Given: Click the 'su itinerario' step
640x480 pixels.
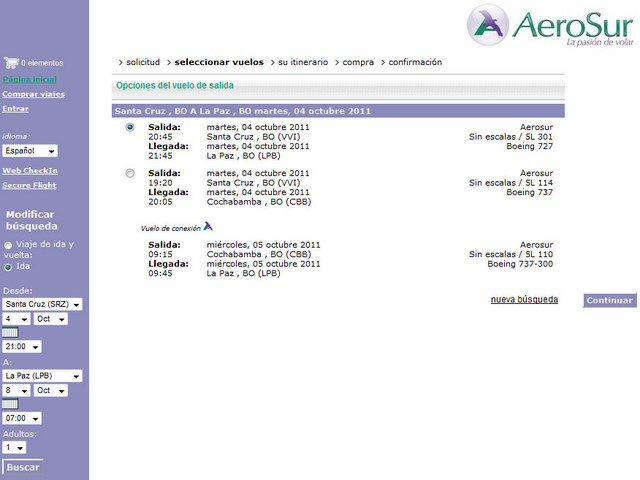Looking at the screenshot, I should [303, 62].
